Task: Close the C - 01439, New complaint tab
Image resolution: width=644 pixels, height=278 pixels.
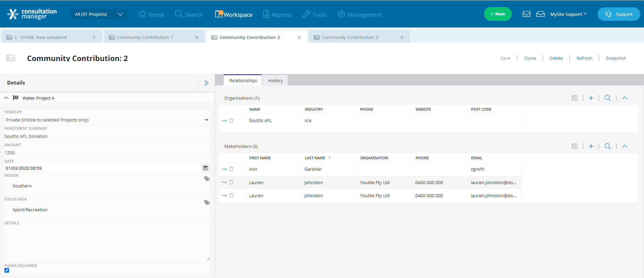Action: coord(94,37)
